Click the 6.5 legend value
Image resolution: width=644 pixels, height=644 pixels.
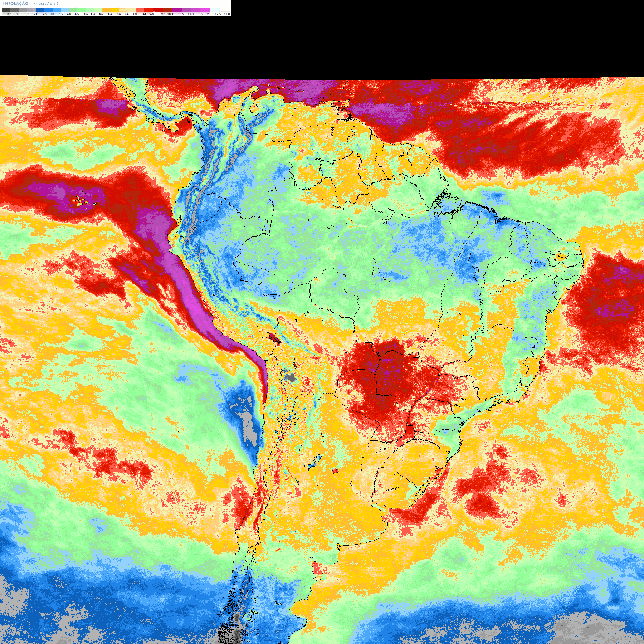tap(110, 14)
